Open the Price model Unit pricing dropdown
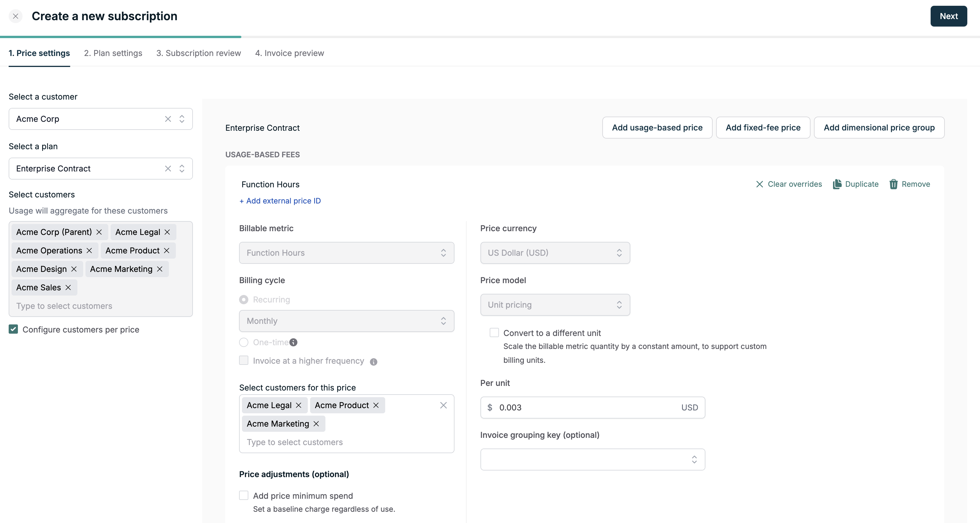The height and width of the screenshot is (523, 980). [x=555, y=304]
